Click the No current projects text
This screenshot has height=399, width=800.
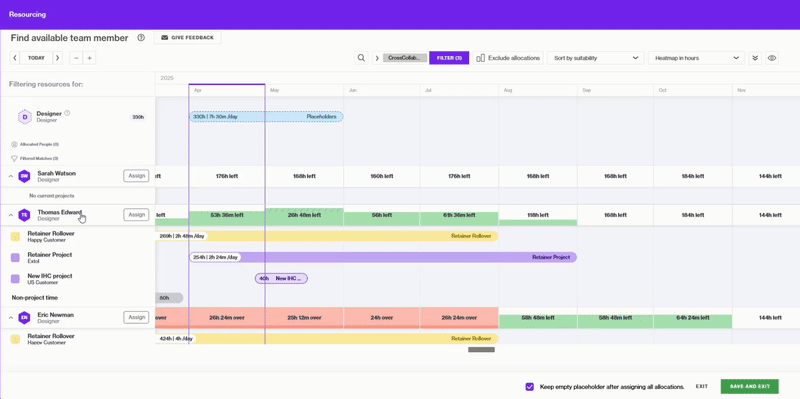(x=52, y=196)
